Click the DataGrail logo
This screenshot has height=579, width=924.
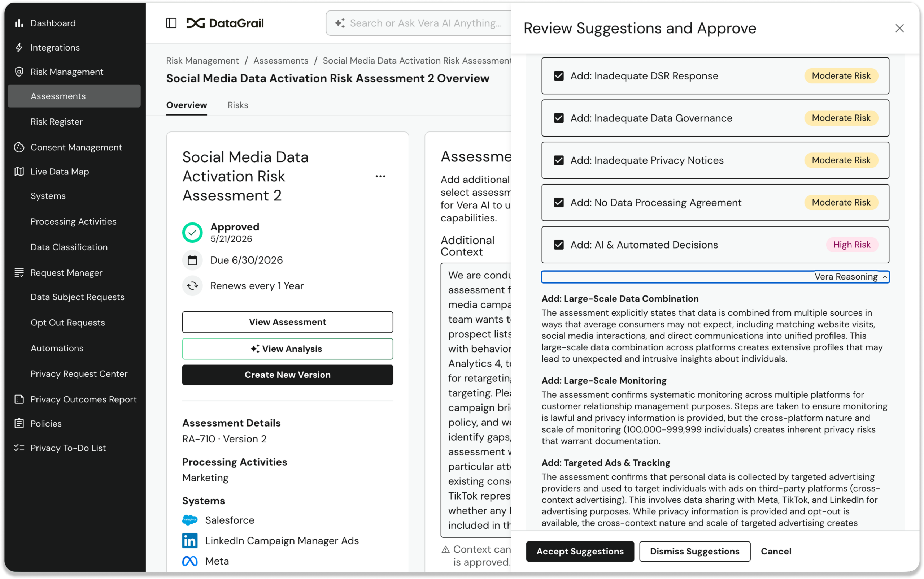(x=225, y=23)
